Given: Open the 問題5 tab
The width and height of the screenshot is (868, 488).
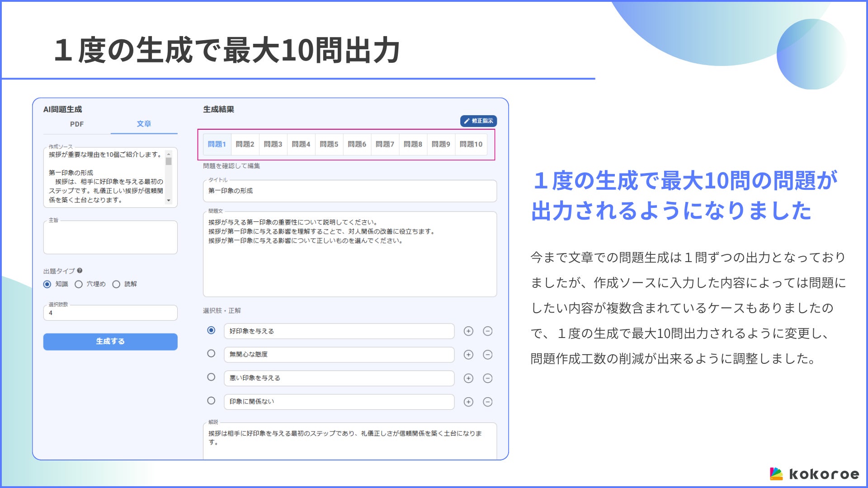Looking at the screenshot, I should point(329,144).
